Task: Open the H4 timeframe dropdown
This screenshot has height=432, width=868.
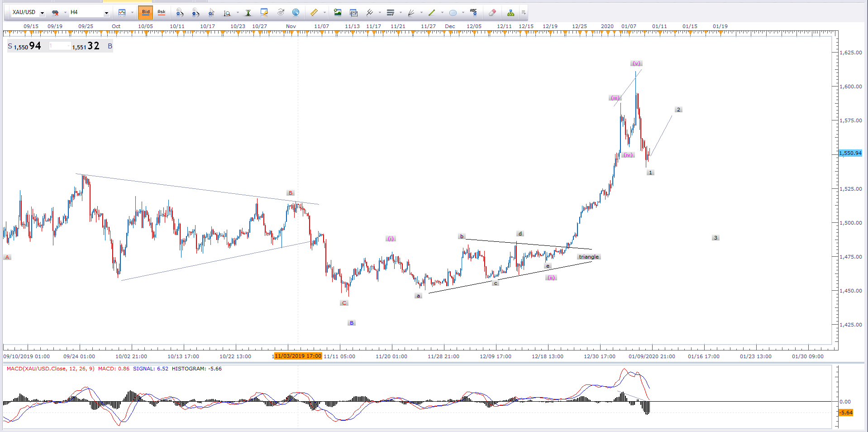Action: click(x=106, y=13)
